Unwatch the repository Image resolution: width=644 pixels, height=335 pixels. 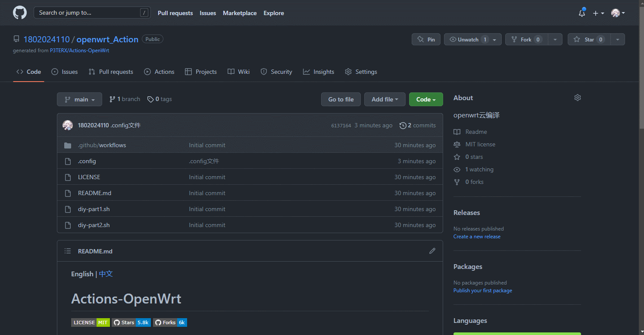point(473,39)
